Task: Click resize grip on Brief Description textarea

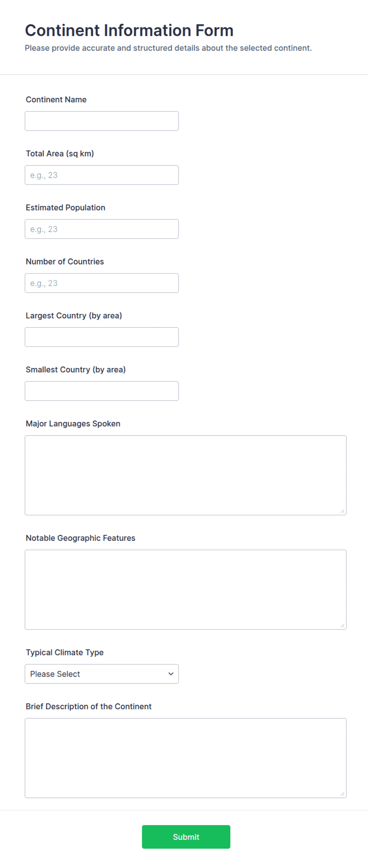Action: [342, 794]
